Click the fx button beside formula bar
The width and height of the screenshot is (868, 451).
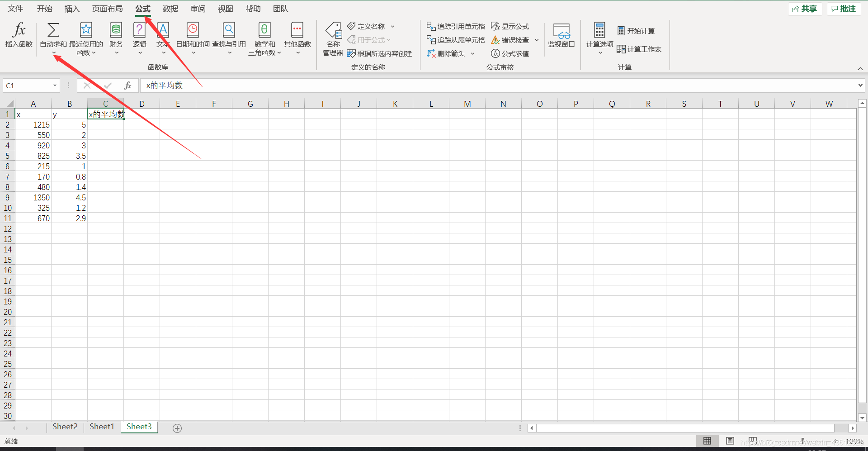(128, 85)
